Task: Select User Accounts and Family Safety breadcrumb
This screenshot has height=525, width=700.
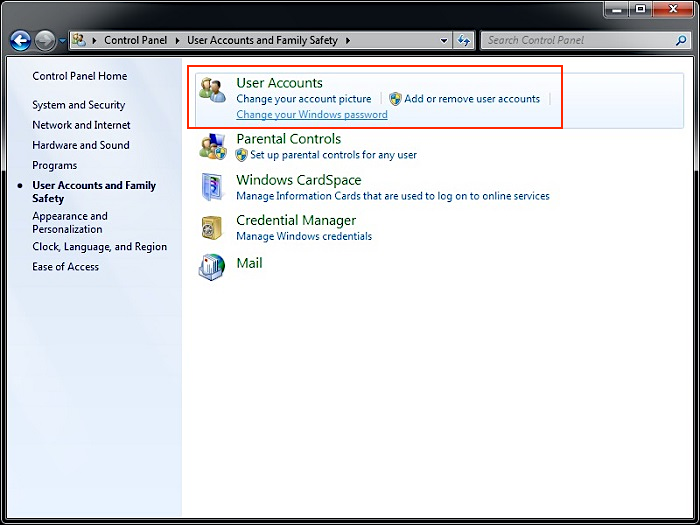Action: 262,40
